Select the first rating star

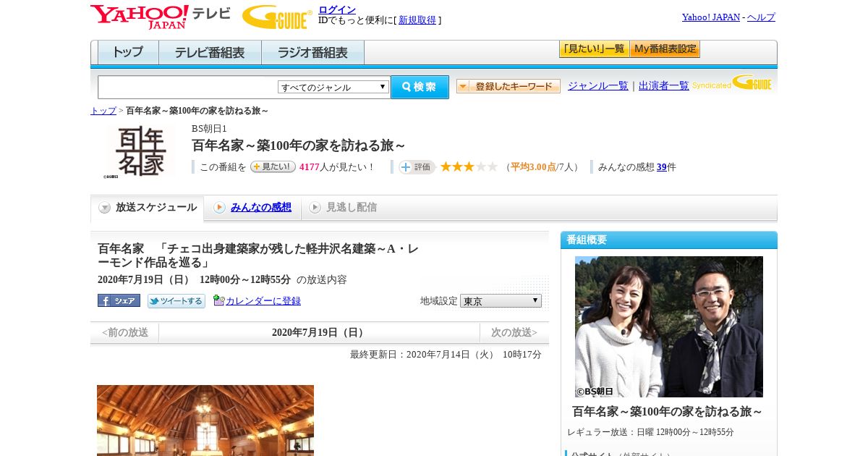[446, 166]
